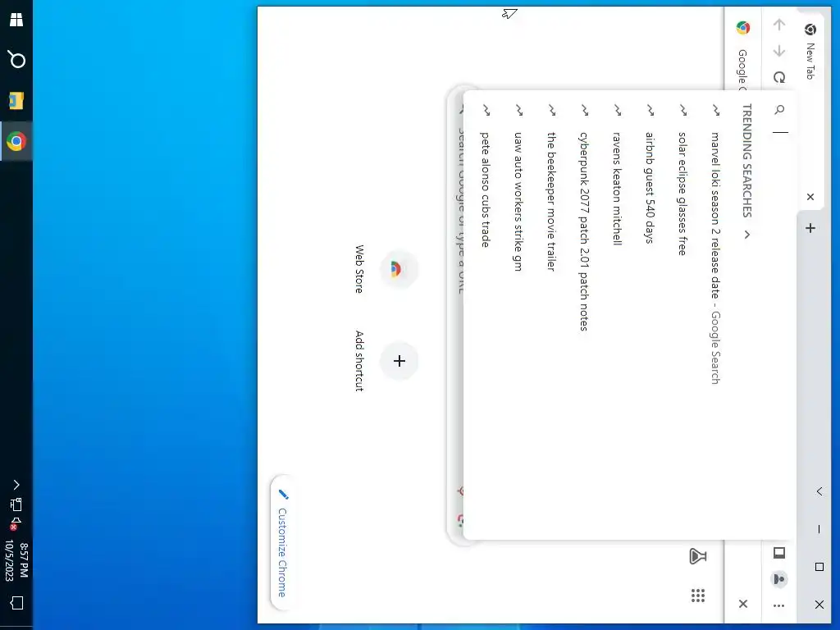The width and height of the screenshot is (840, 630).
Task: Select suggestion uaw auto workers strike gm
Action: pos(518,316)
